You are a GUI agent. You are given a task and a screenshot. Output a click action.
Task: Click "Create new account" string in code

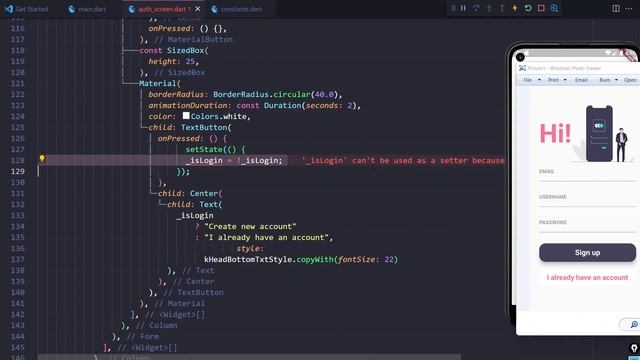coord(250,227)
